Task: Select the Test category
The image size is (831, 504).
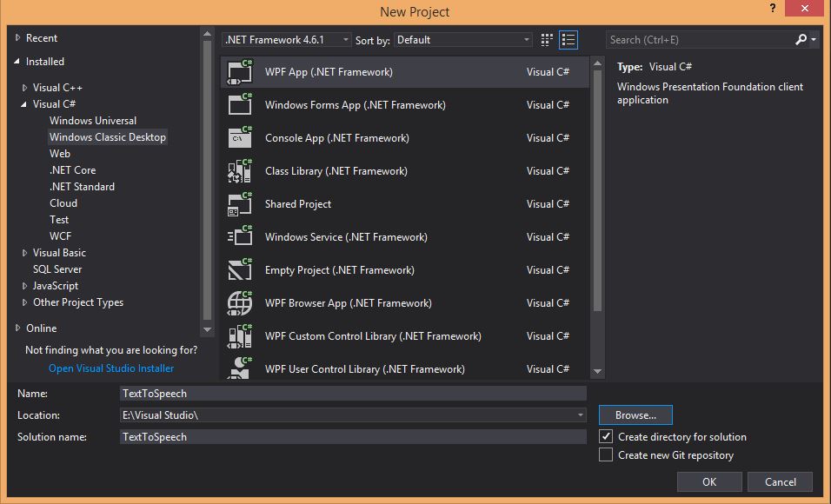Action: point(59,219)
